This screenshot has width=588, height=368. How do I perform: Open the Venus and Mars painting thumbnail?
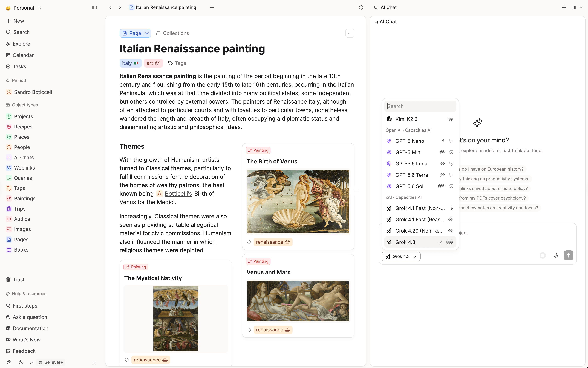[298, 301]
